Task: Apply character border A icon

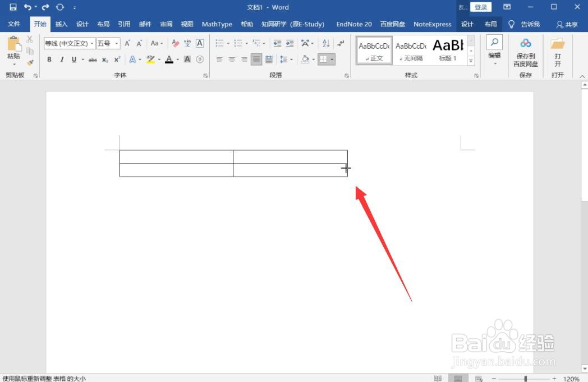Action: pyautogui.click(x=200, y=43)
